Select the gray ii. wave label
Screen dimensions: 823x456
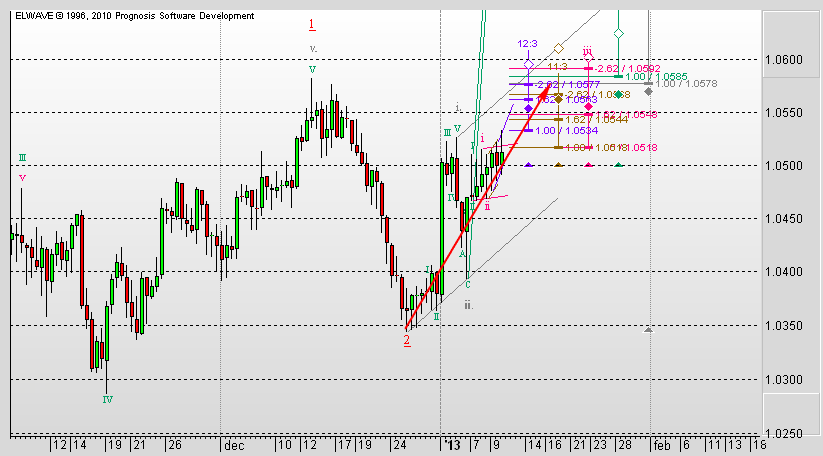[x=467, y=305]
